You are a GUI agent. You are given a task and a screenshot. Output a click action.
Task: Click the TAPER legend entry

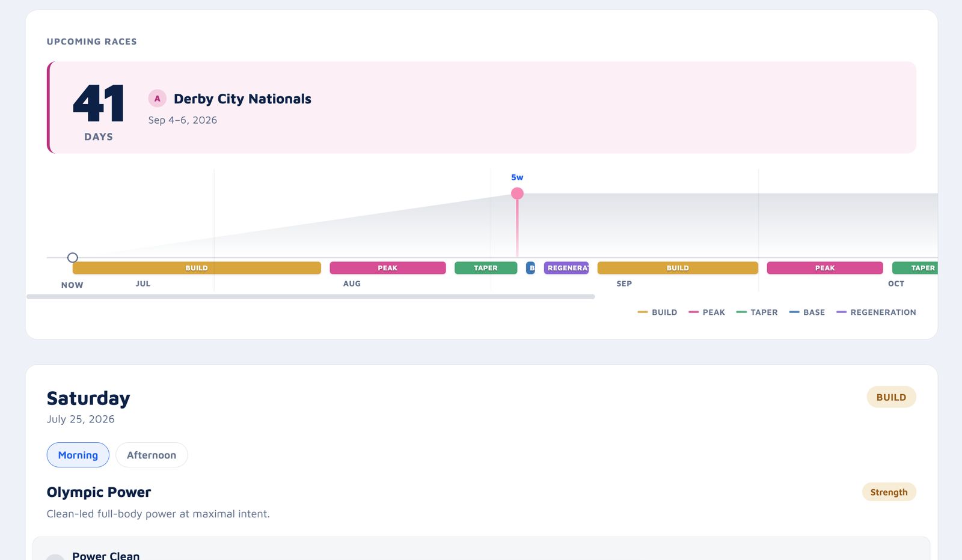point(757,312)
